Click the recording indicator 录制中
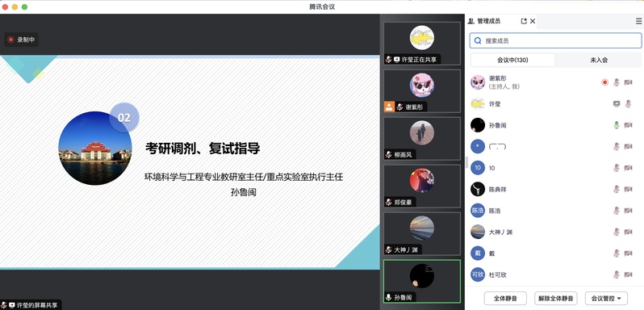The width and height of the screenshot is (644, 310). [21, 40]
